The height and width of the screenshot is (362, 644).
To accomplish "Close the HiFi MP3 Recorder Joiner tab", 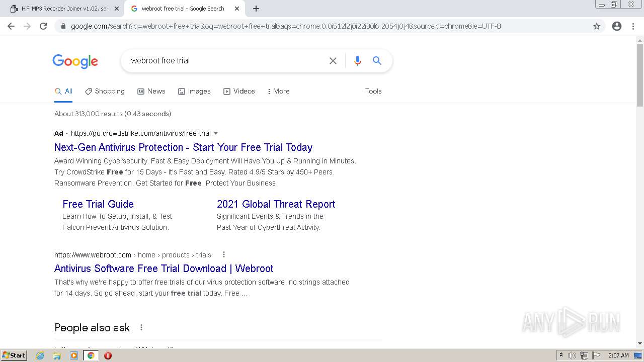I will tap(117, 9).
